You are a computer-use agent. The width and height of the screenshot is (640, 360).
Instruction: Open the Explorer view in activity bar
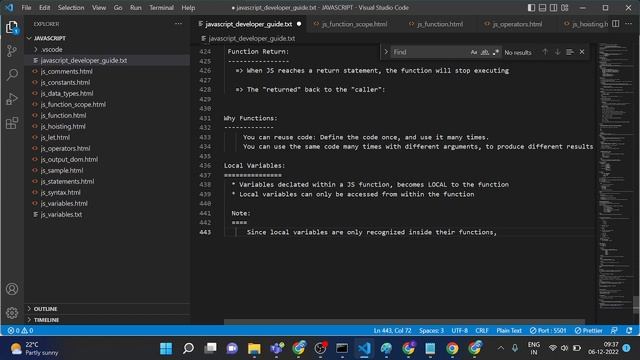(x=12, y=28)
